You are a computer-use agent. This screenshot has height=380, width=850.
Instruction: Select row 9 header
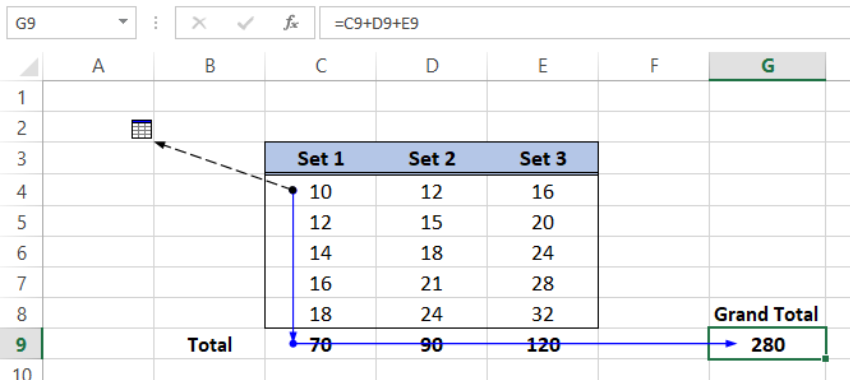tap(21, 344)
